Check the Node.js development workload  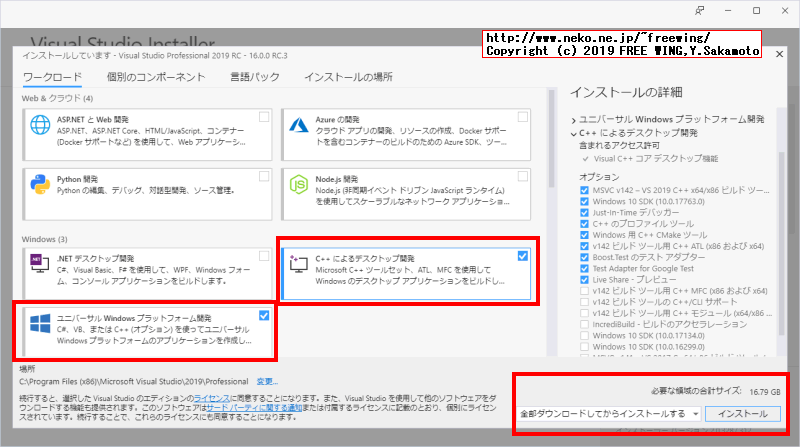(x=522, y=177)
